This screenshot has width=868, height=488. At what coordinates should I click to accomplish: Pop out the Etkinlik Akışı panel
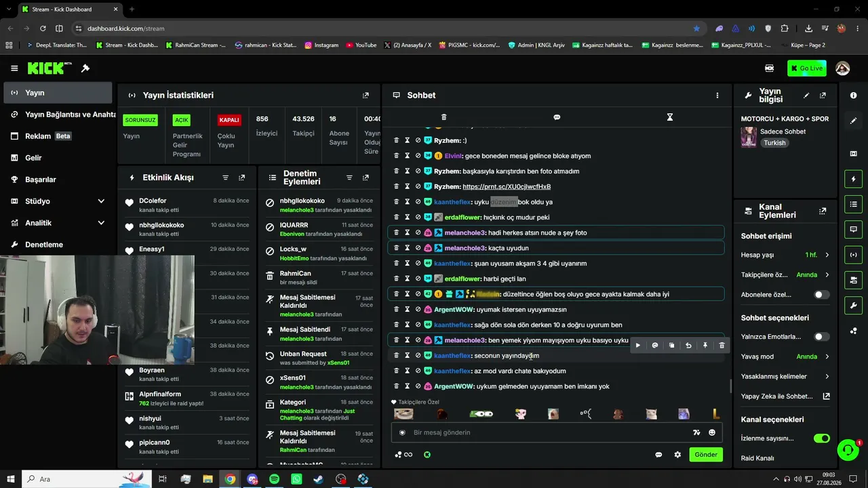(x=242, y=178)
